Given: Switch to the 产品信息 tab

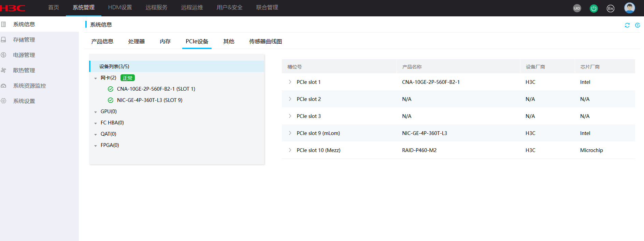Looking at the screenshot, I should pos(102,41).
